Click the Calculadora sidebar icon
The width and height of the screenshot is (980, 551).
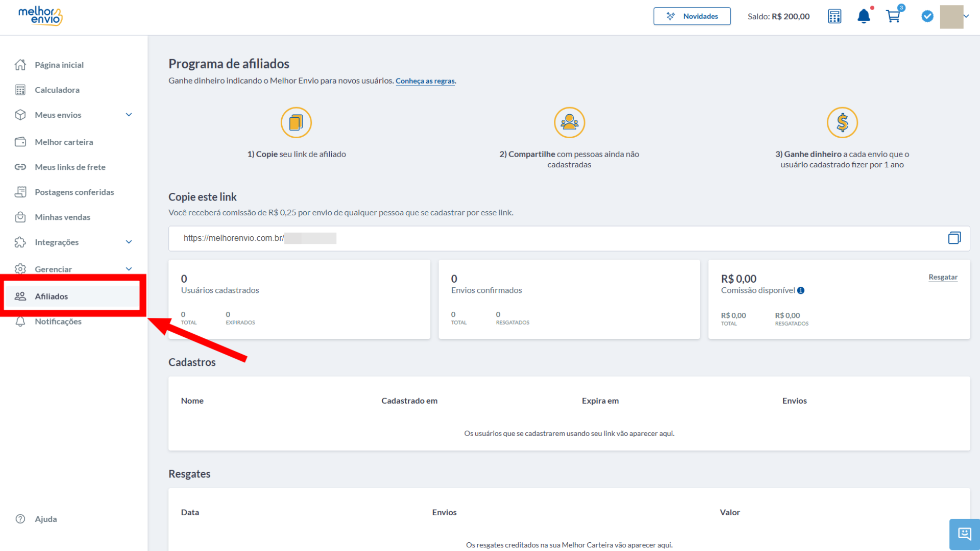(x=20, y=90)
